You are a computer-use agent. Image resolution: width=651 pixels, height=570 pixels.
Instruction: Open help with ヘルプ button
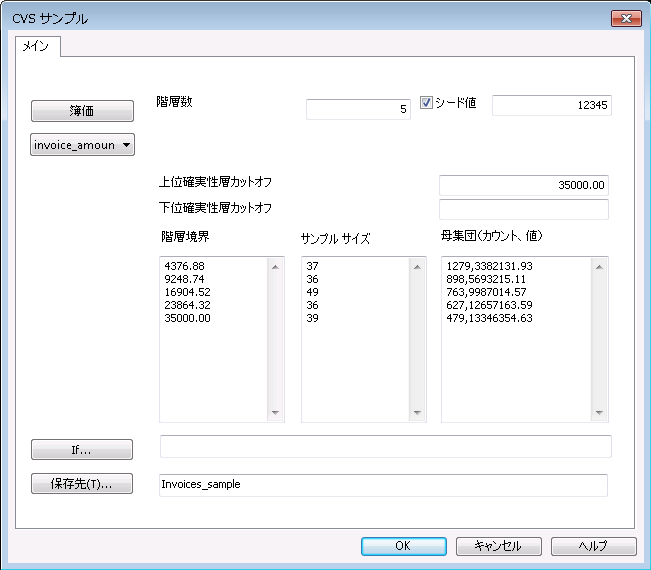594,546
